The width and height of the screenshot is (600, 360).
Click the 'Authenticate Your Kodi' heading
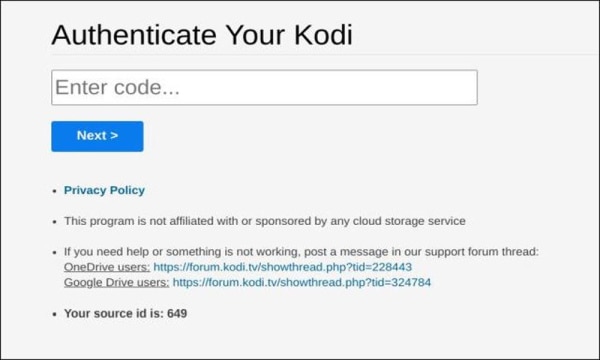pyautogui.click(x=202, y=35)
